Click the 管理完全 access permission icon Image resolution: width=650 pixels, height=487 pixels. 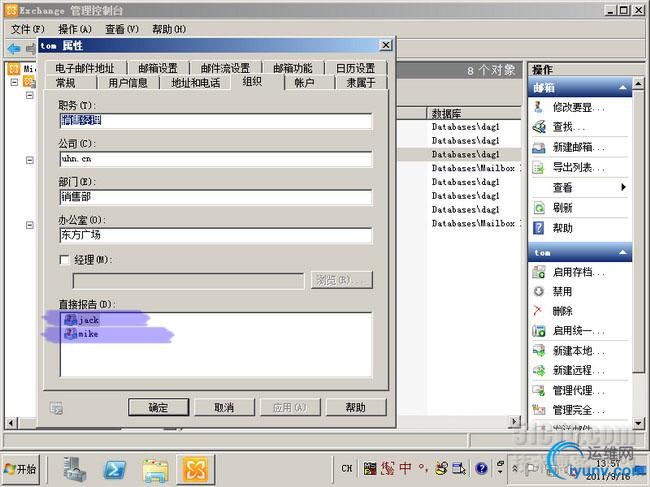(x=538, y=410)
